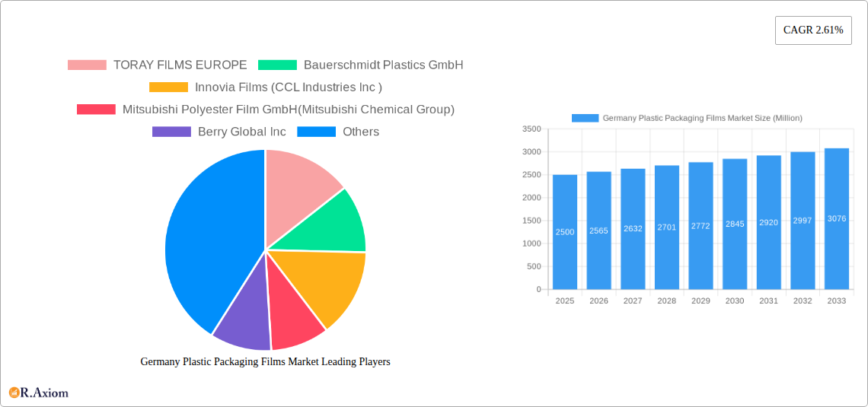The image size is (868, 407).
Task: Click the 2025 x-axis year label
Action: pyautogui.click(x=565, y=300)
